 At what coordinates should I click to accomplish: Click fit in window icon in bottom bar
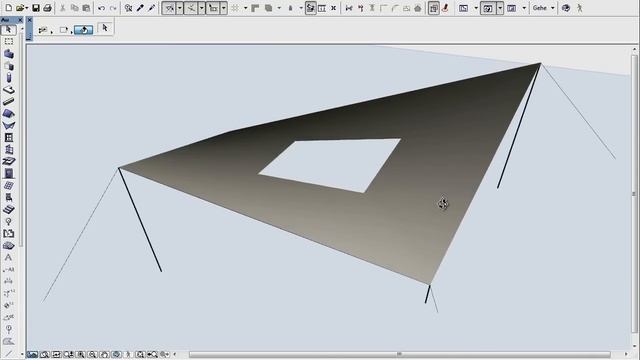pyautogui.click(x=140, y=355)
